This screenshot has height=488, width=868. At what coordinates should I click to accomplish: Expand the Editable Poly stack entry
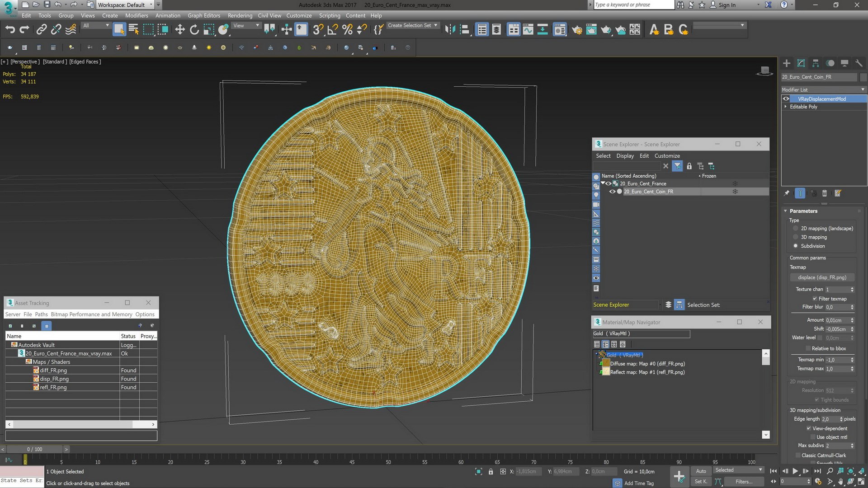coord(786,107)
